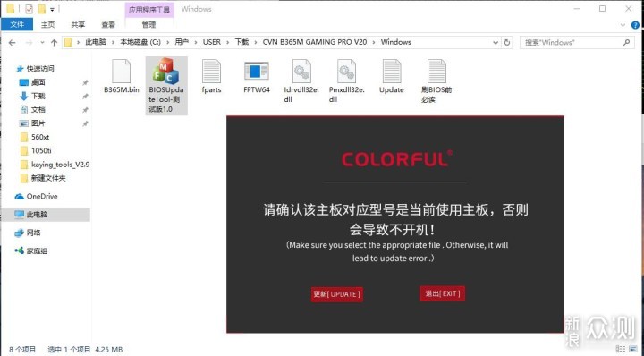Select the fparts file icon
The height and width of the screenshot is (356, 644).
[211, 72]
